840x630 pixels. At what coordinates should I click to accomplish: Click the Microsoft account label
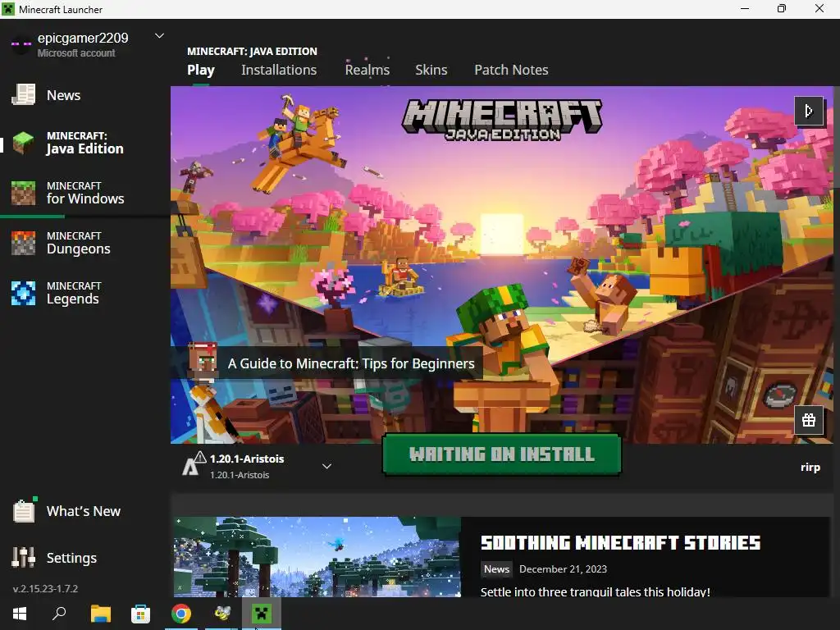pos(76,53)
